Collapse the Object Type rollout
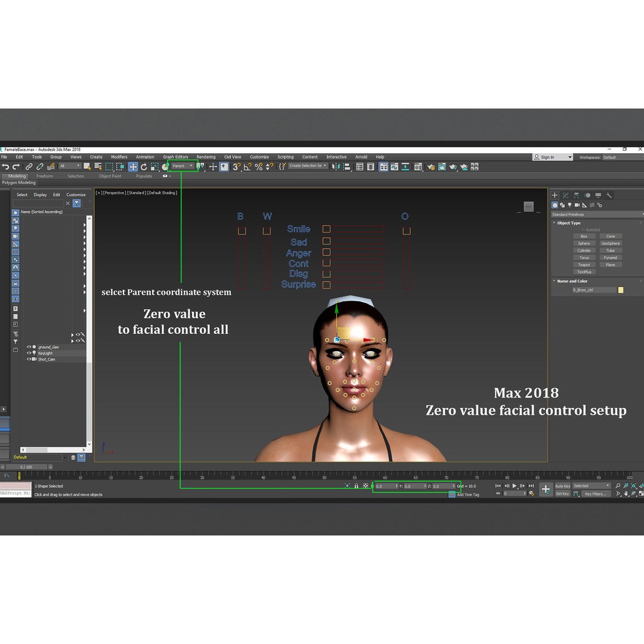The image size is (644, 644). [569, 223]
